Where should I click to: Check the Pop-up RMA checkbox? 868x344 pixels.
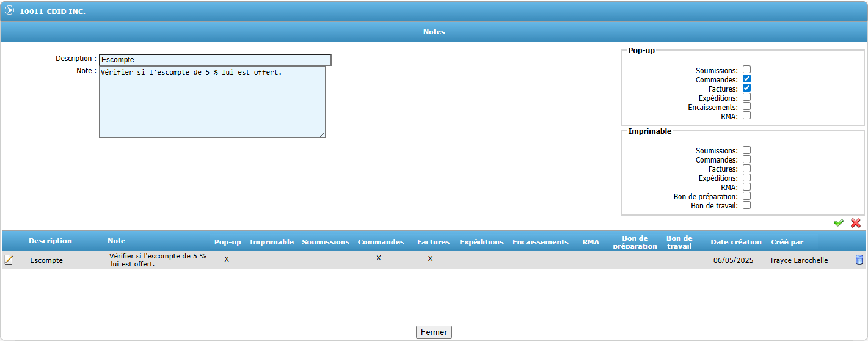pyautogui.click(x=746, y=115)
